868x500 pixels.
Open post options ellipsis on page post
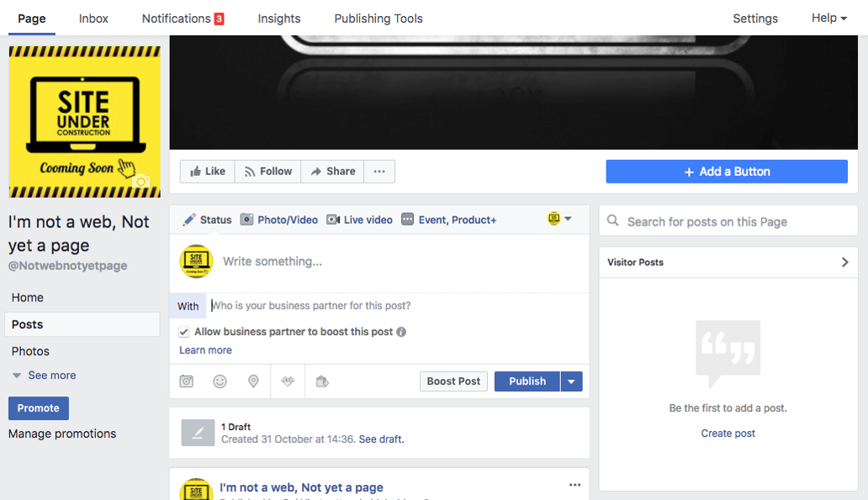[x=574, y=485]
